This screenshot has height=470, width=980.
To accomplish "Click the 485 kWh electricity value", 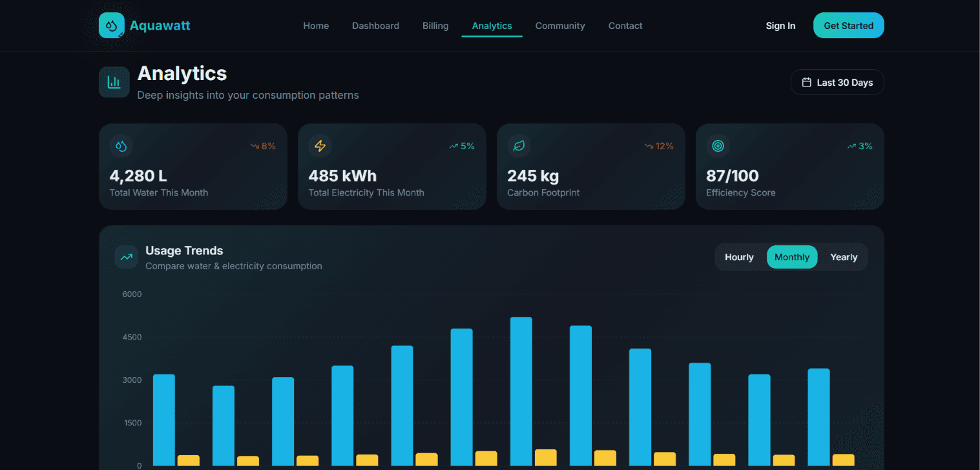I will click(x=342, y=176).
